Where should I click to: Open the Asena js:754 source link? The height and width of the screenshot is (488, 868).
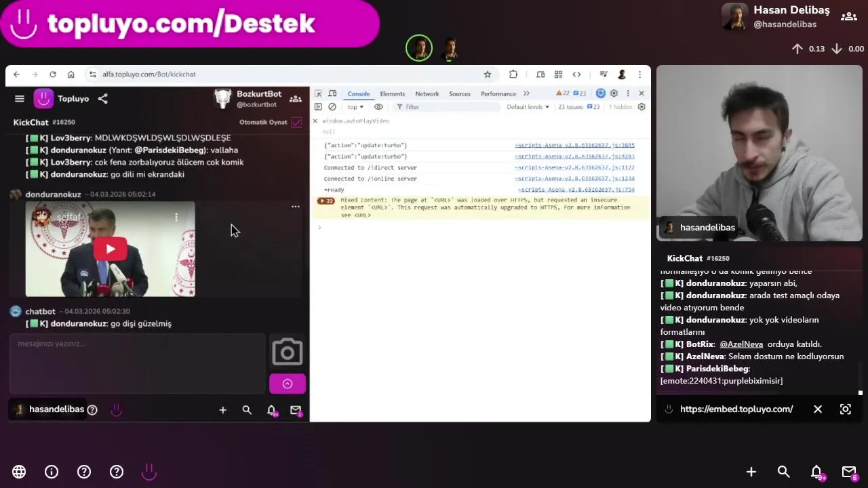pyautogui.click(x=576, y=190)
